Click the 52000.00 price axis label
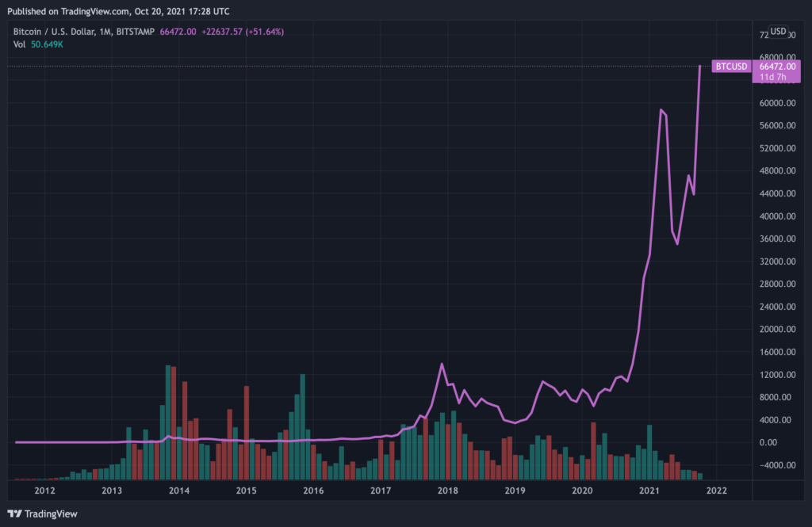 [777, 148]
